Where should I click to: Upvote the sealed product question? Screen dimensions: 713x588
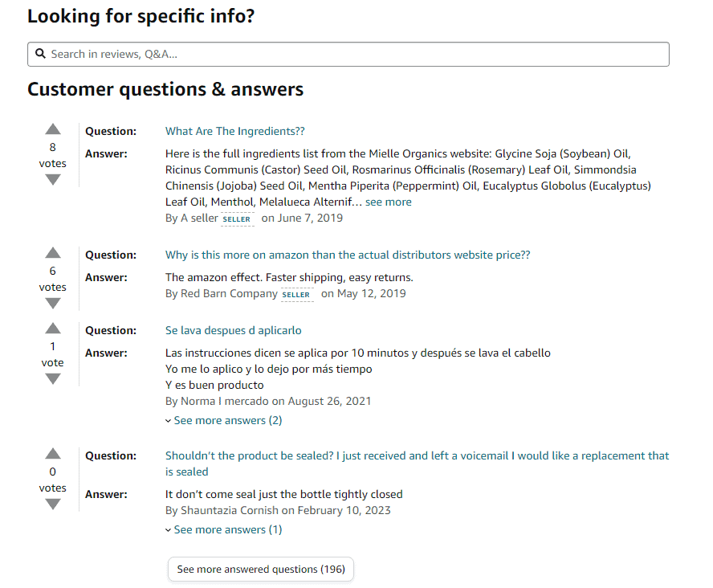click(53, 453)
